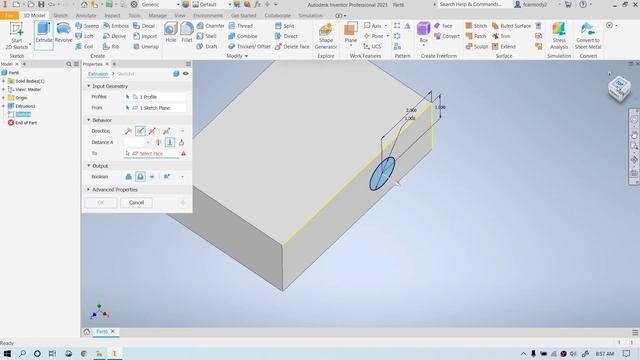The height and width of the screenshot is (360, 640).
Task: Click the Extrusion breadcrumb link
Action: (98, 74)
